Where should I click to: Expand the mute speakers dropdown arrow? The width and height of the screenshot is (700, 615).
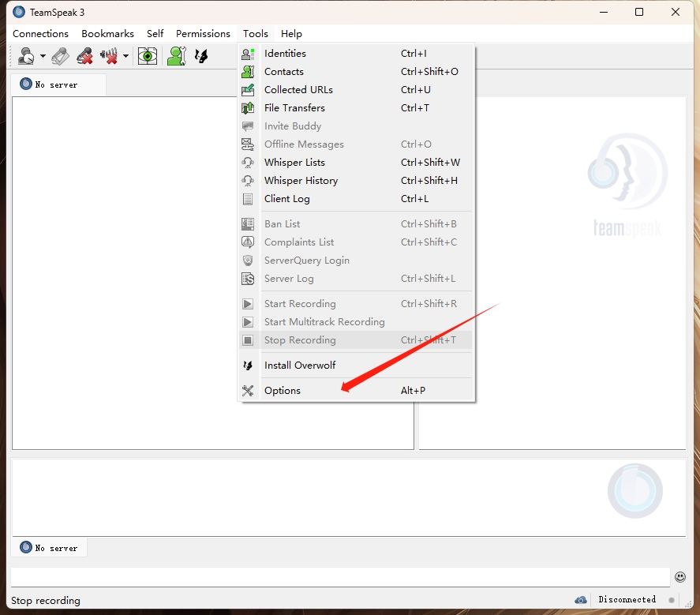(x=125, y=57)
